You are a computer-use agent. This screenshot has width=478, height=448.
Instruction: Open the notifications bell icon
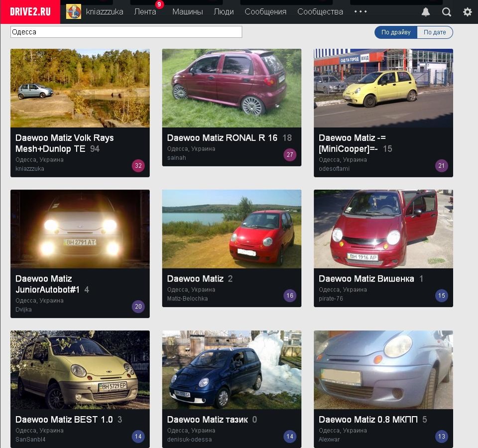(x=426, y=12)
